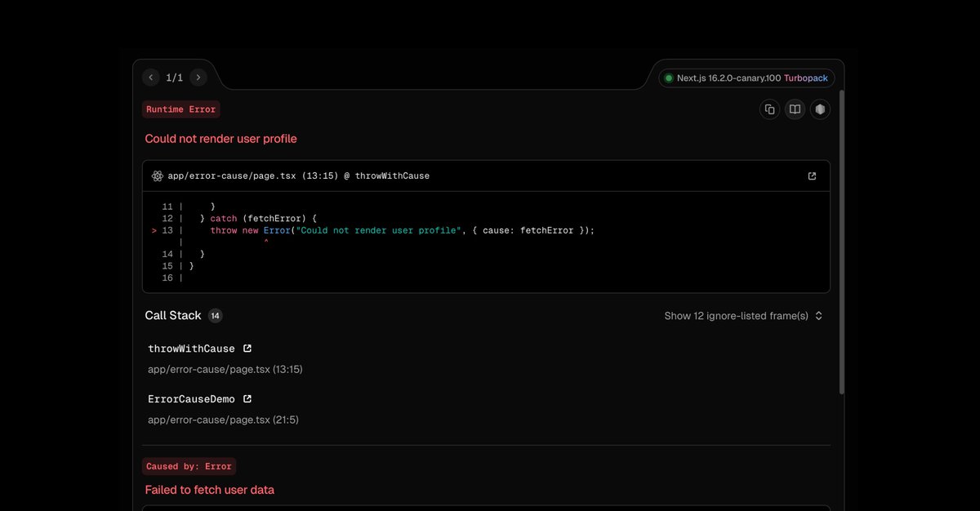Open throwWithCause frame in editor
This screenshot has width=980, height=511.
point(247,349)
